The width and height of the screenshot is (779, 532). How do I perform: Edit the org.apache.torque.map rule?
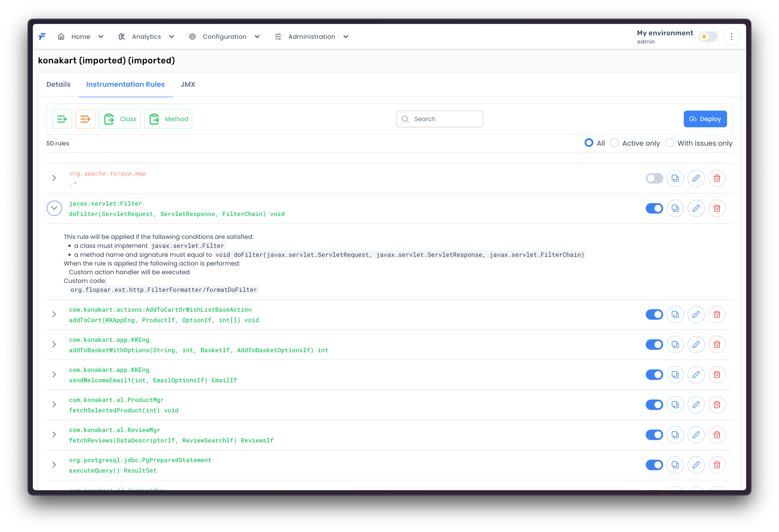pos(696,178)
